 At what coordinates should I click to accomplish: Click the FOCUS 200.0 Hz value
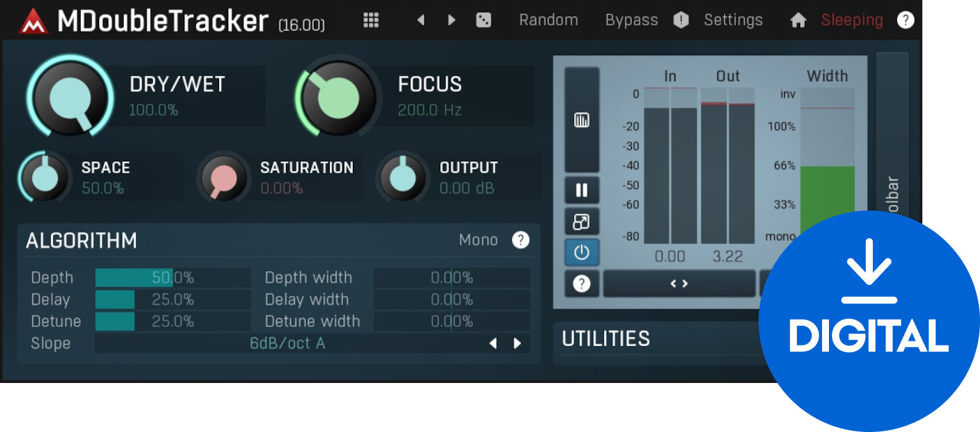(x=430, y=110)
